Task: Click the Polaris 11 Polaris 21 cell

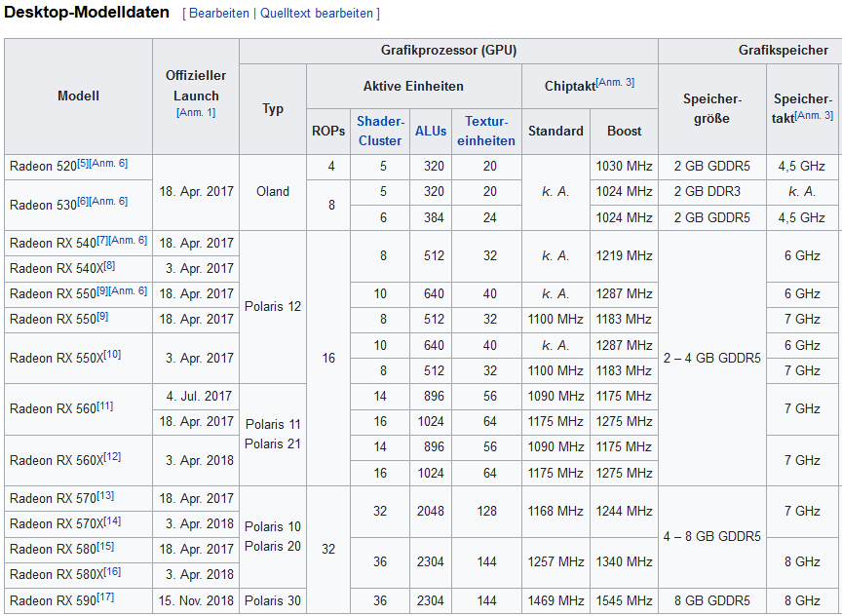Action: 273,435
